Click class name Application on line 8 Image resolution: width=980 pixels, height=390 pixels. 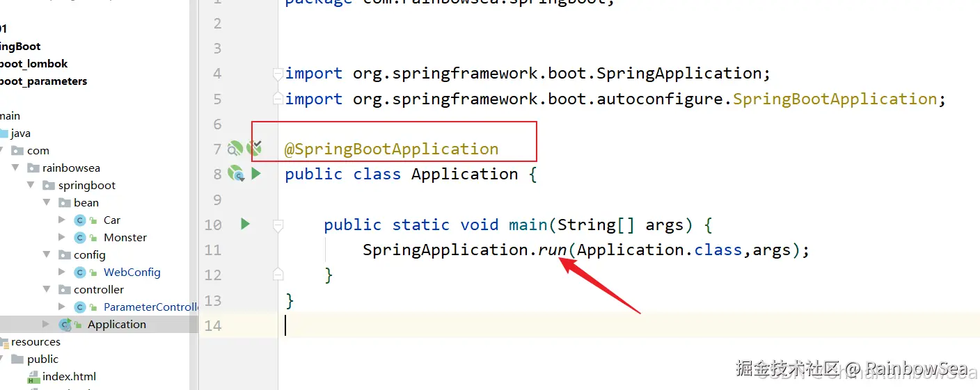(465, 174)
